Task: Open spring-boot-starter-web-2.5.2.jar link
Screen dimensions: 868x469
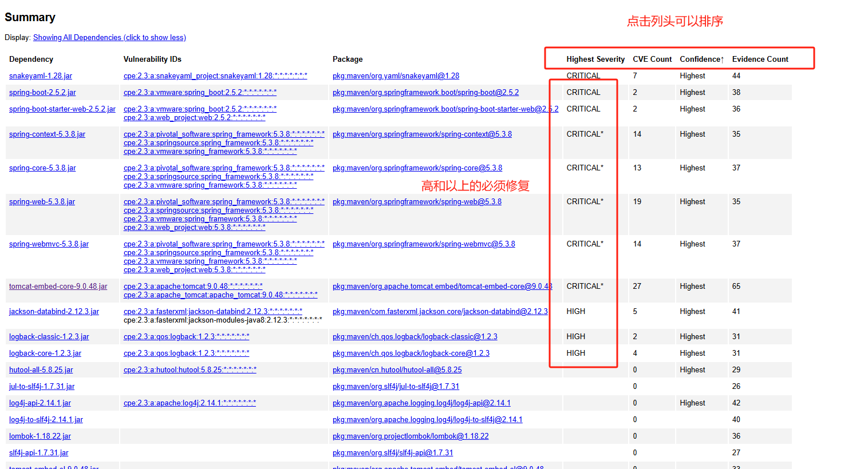Action: click(x=62, y=109)
